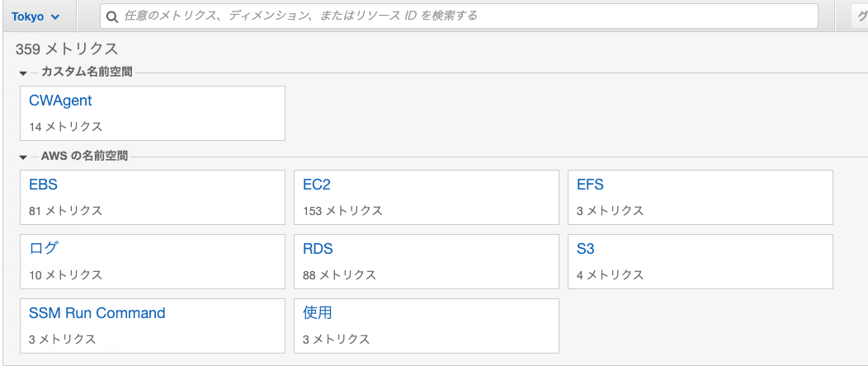Click the Tokyo dropdown chevron arrow
The height and width of the screenshot is (370, 868).
(x=54, y=17)
